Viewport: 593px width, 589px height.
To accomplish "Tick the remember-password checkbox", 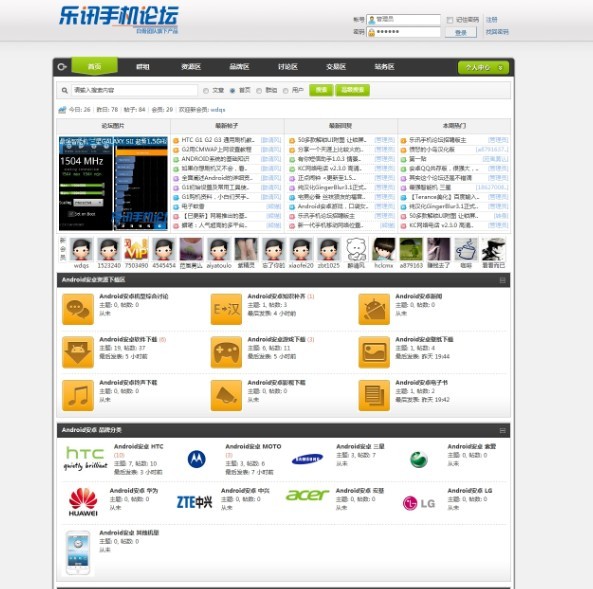I will 450,20.
